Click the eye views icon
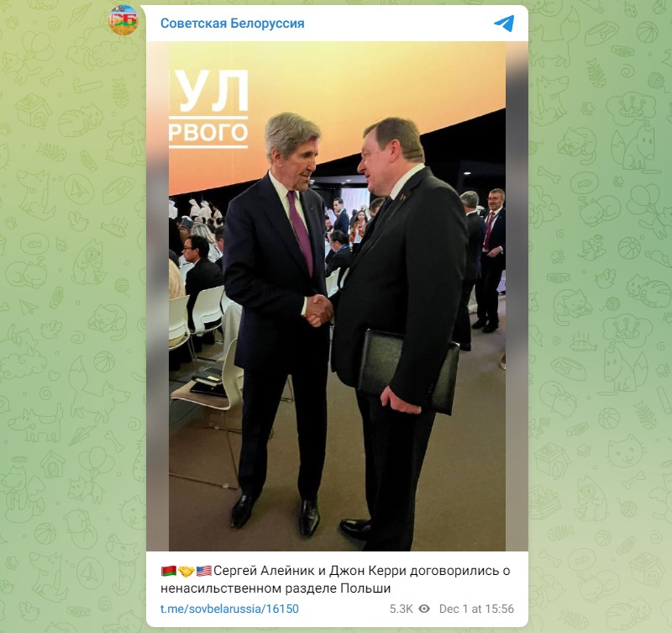This screenshot has height=633, width=672. tap(424, 609)
